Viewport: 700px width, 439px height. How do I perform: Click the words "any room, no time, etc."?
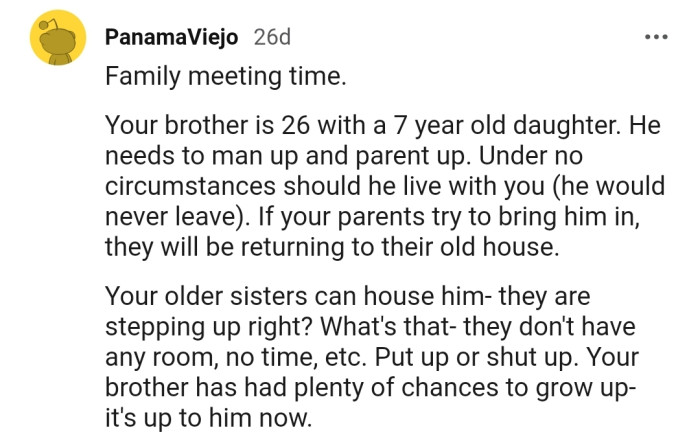click(x=235, y=357)
